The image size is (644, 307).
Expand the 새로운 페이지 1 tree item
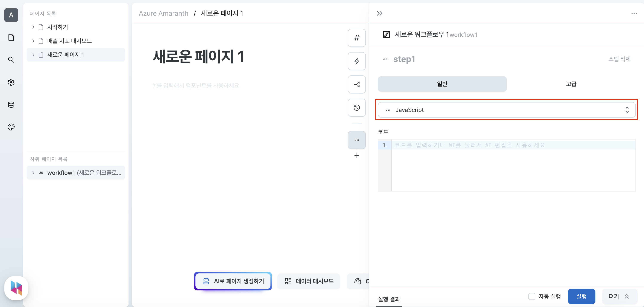tap(33, 55)
